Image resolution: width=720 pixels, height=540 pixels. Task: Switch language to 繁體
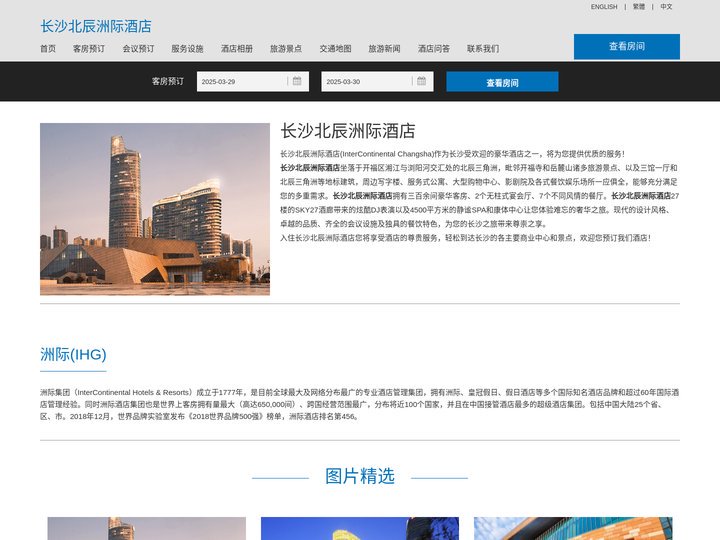(639, 7)
